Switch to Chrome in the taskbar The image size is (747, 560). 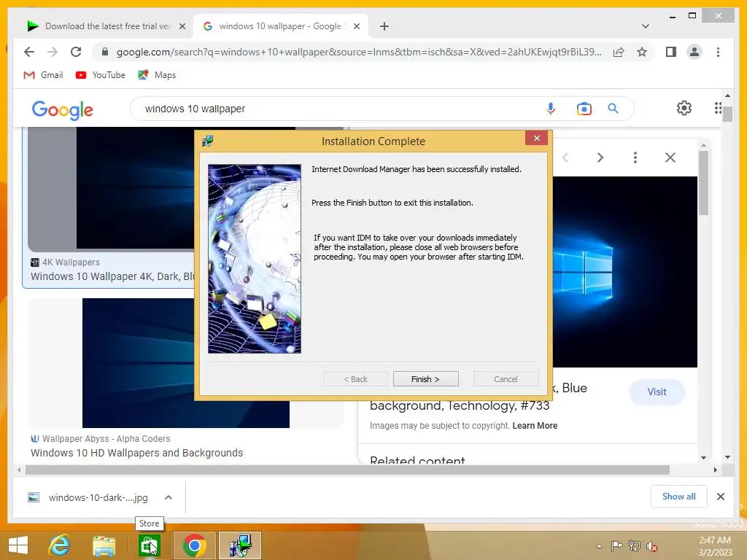pos(194,545)
